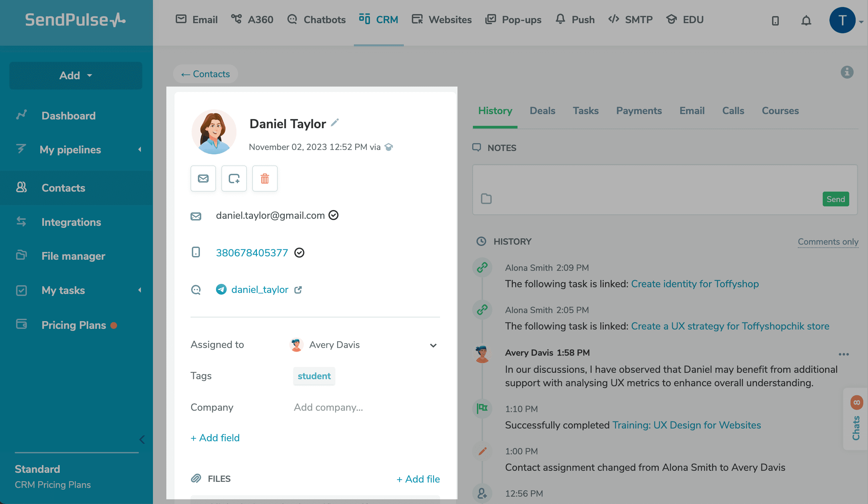Viewport: 868px width, 504px height.
Task: Delete contact using the trash icon
Action: pos(265,179)
